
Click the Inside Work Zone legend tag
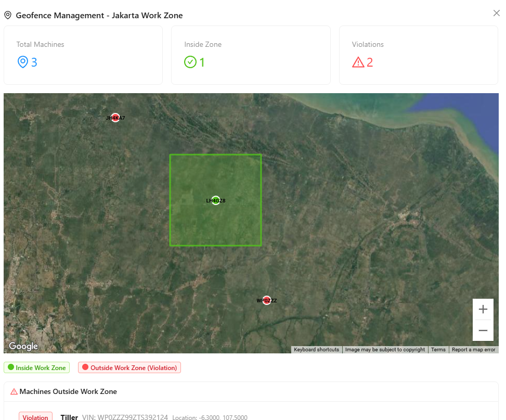click(36, 367)
